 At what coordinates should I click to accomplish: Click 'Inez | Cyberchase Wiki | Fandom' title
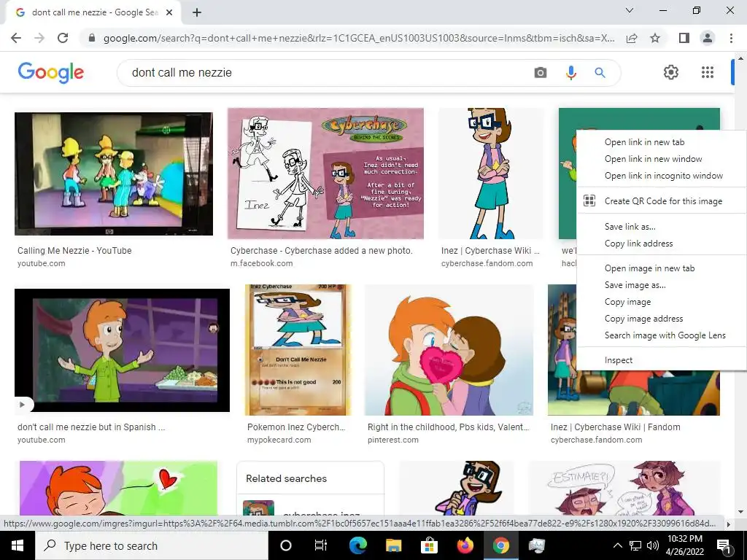tap(616, 427)
